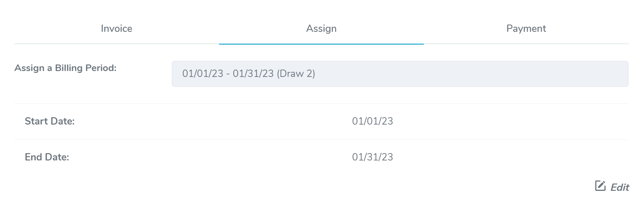This screenshot has width=644, height=211.
Task: Click the Draw 2 text in dropdown
Action: [x=296, y=74]
